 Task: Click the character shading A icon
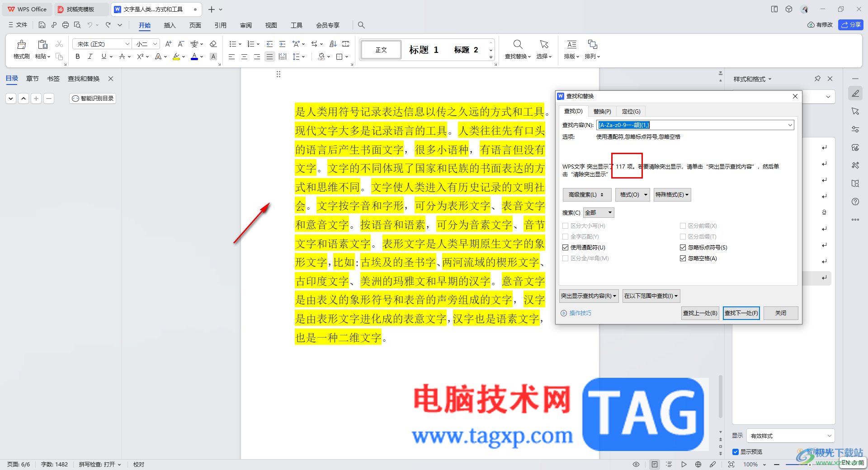213,56
